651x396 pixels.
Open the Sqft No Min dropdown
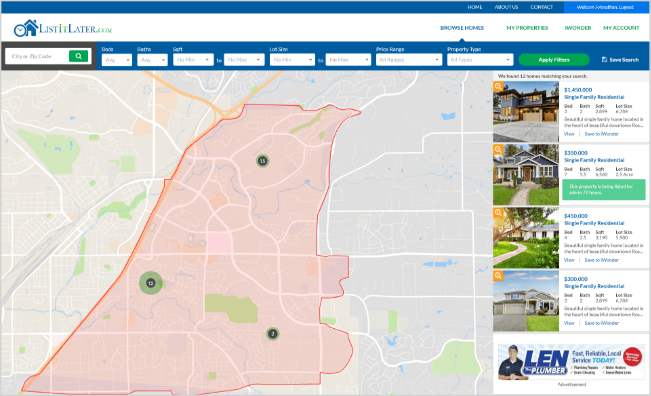193,60
